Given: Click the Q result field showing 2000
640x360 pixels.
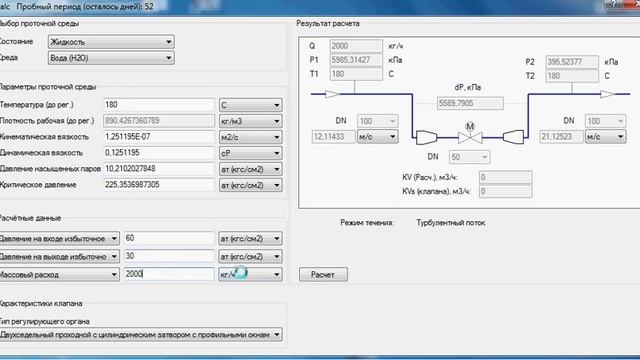Looking at the screenshot, I should click(356, 46).
